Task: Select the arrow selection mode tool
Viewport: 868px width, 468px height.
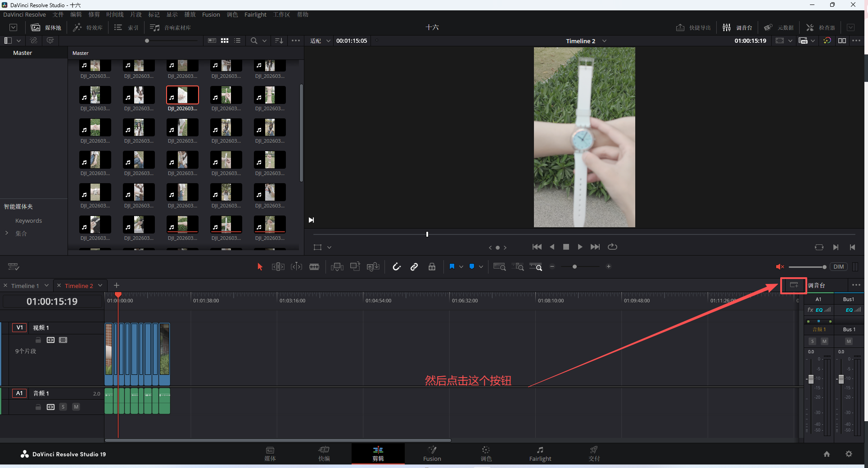Action: (260, 267)
